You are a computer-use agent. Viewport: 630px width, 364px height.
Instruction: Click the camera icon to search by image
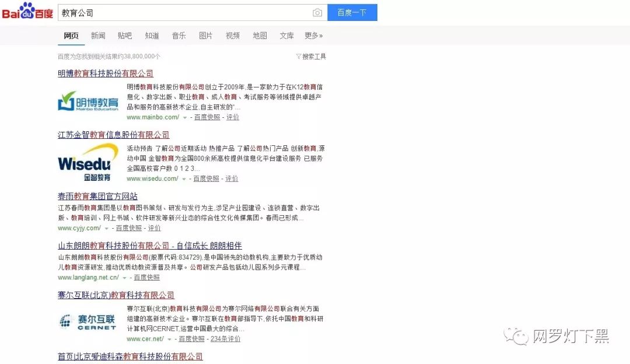coord(317,12)
